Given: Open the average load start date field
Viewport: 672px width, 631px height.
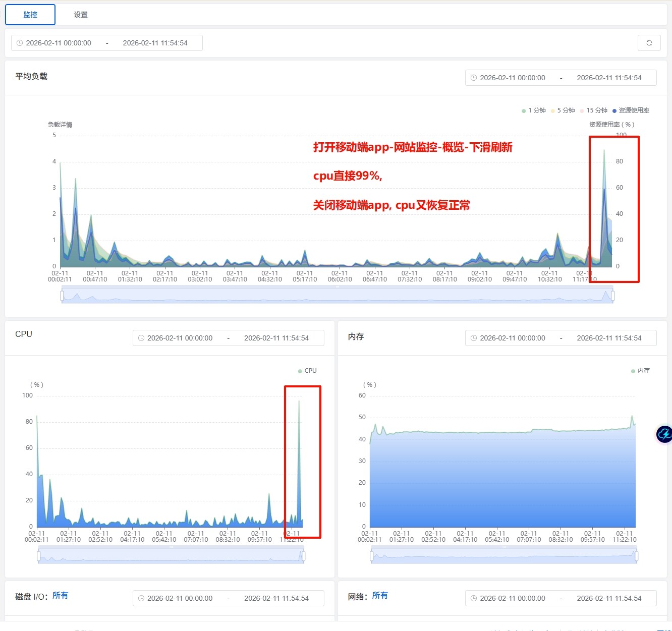Looking at the screenshot, I should click(x=512, y=78).
